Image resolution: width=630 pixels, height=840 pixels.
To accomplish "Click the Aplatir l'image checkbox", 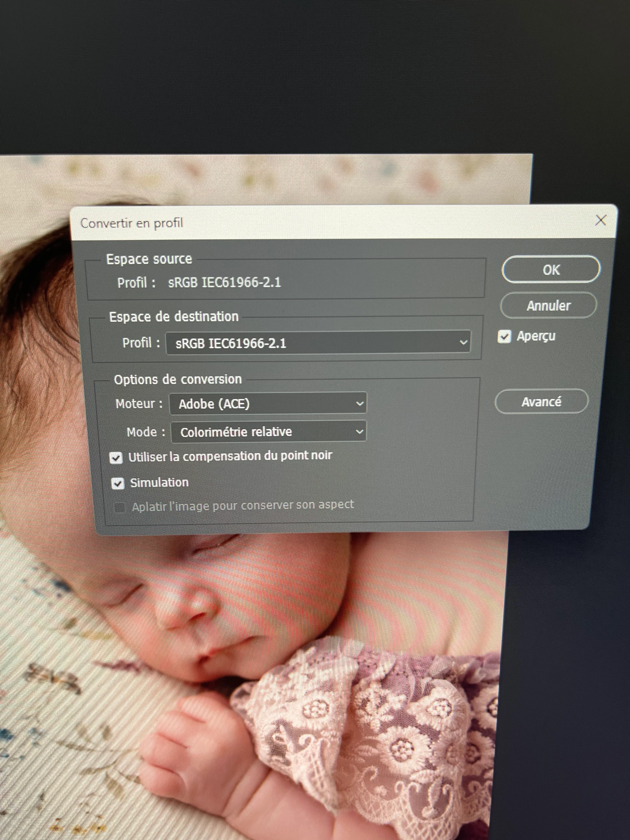I will pos(120,507).
